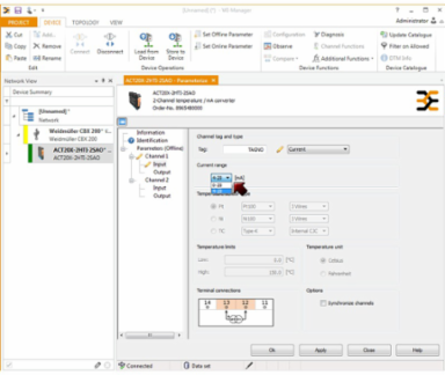The width and height of the screenshot is (445, 375).
Task: Click the Copy icon in Edit group
Action: [9, 46]
